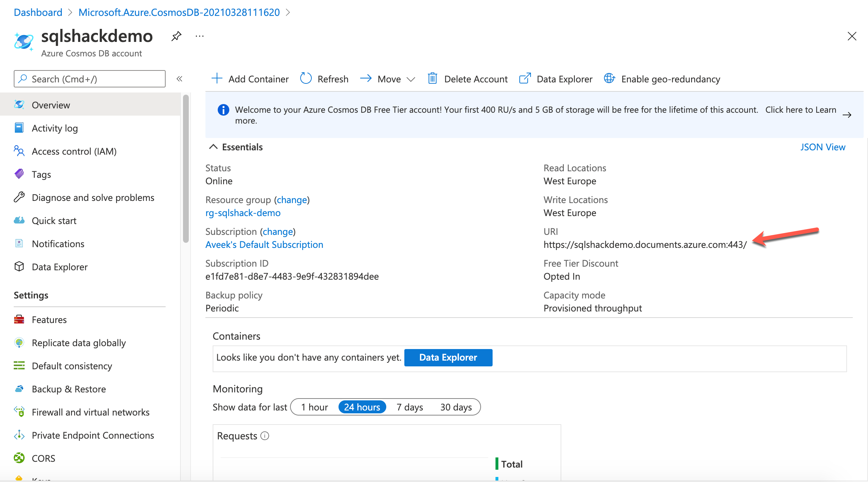
Task: Open the JSON View link
Action: pyautogui.click(x=822, y=147)
